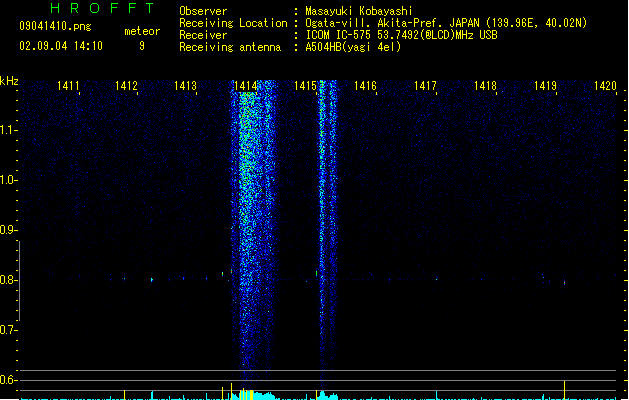Click the 1412 time axis label

click(126, 86)
